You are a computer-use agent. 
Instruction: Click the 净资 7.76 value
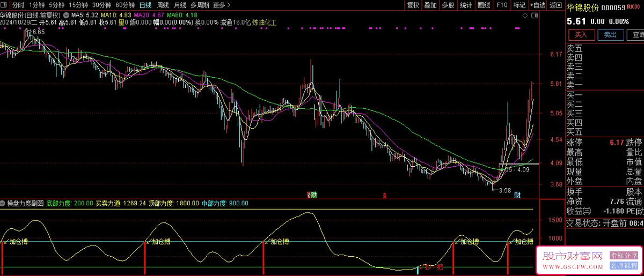point(616,201)
